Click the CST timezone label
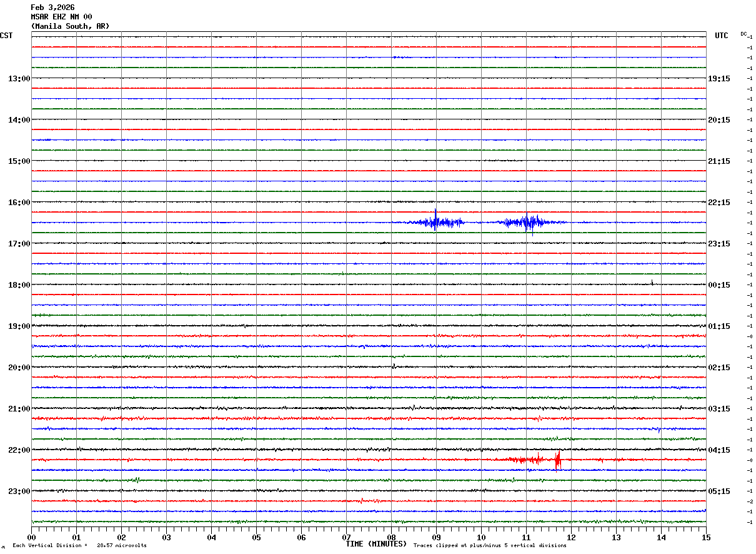The height and width of the screenshot is (554, 756). [x=6, y=36]
